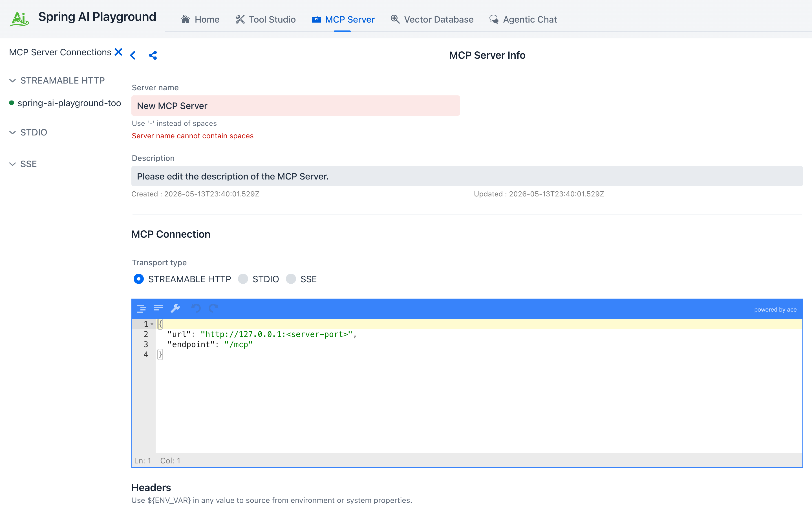Screen dimensions: 812x508
Task: Click the back chevron arrow icon
Action: (133, 55)
